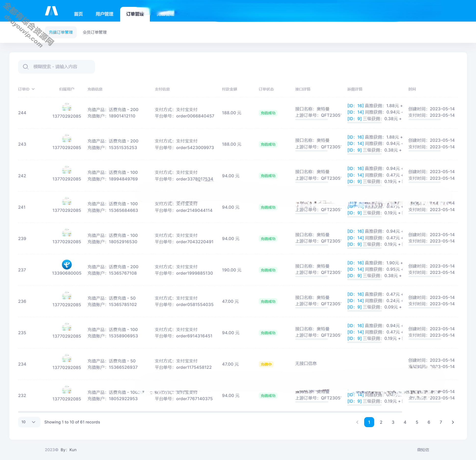Image resolution: width=476 pixels, height=460 pixels.
Task: Click user phone 13390680005
Action: (67, 273)
